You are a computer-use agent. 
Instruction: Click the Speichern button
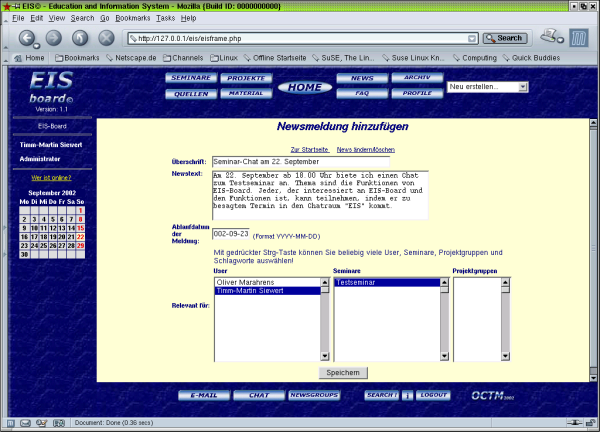343,372
